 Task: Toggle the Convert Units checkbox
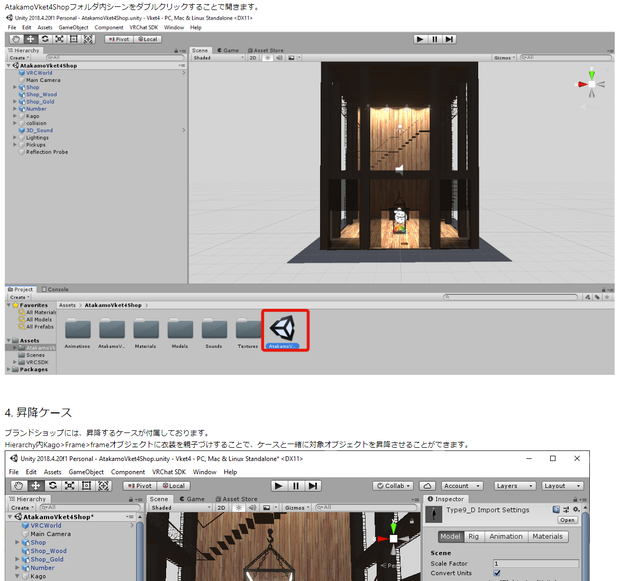tap(497, 573)
